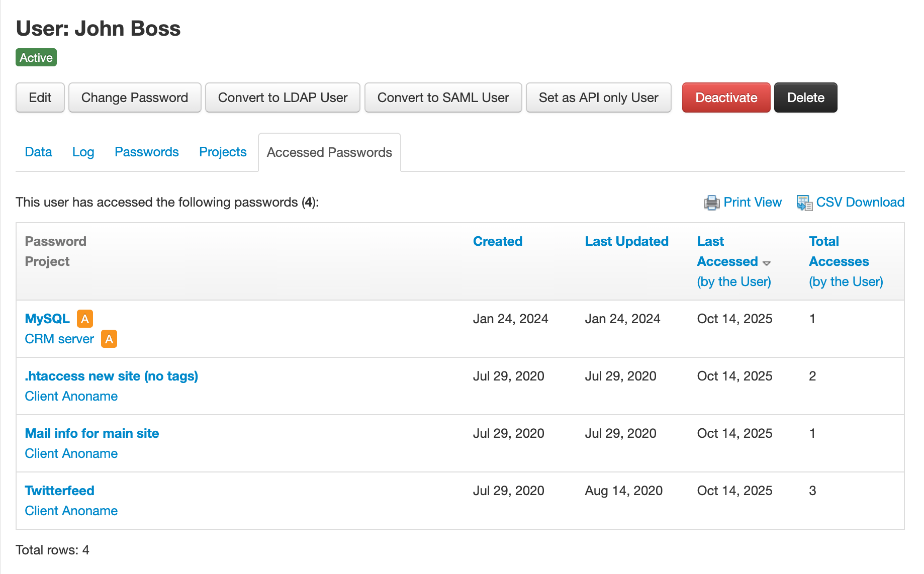Click the green Active status badge
Image resolution: width=924 pixels, height=574 pixels.
tap(36, 58)
